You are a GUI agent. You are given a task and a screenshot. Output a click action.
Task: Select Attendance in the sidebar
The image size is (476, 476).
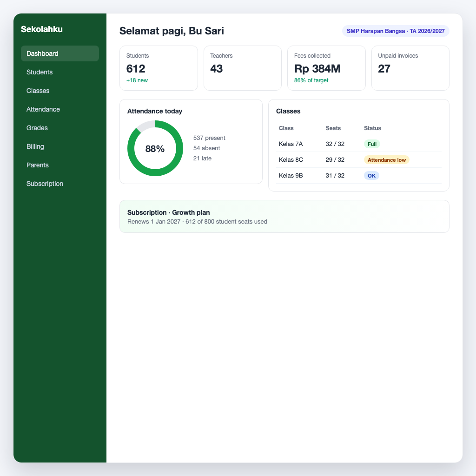coord(60,109)
